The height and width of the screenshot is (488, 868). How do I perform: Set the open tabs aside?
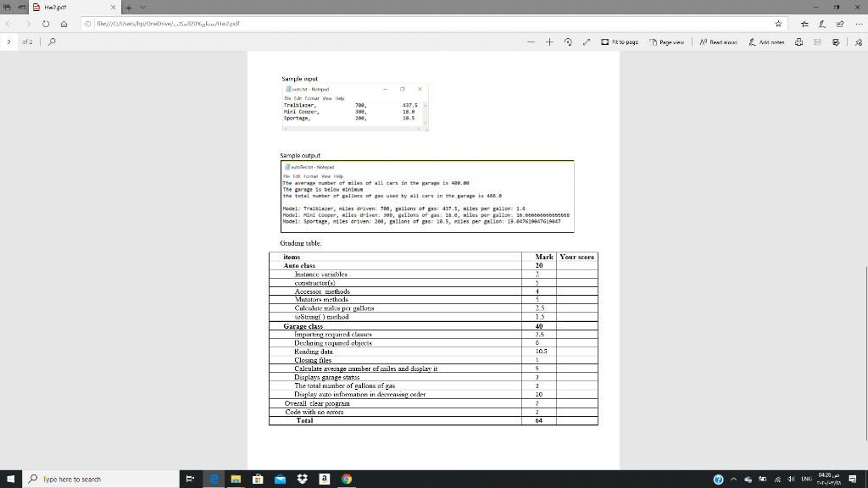click(x=21, y=7)
